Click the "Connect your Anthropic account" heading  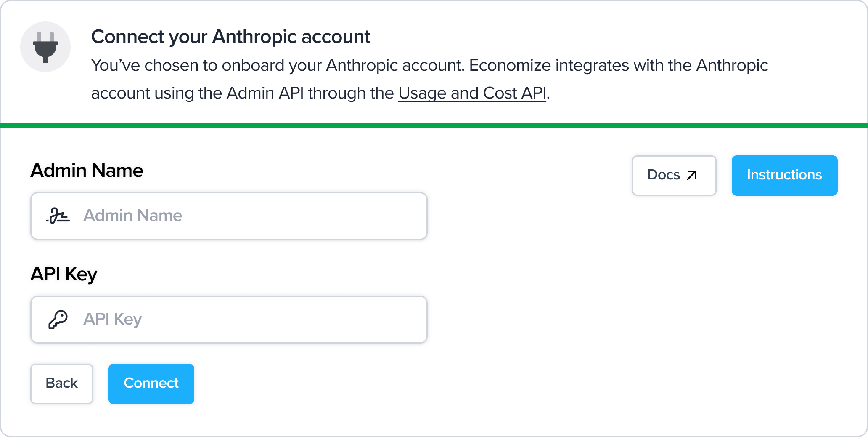(x=230, y=37)
